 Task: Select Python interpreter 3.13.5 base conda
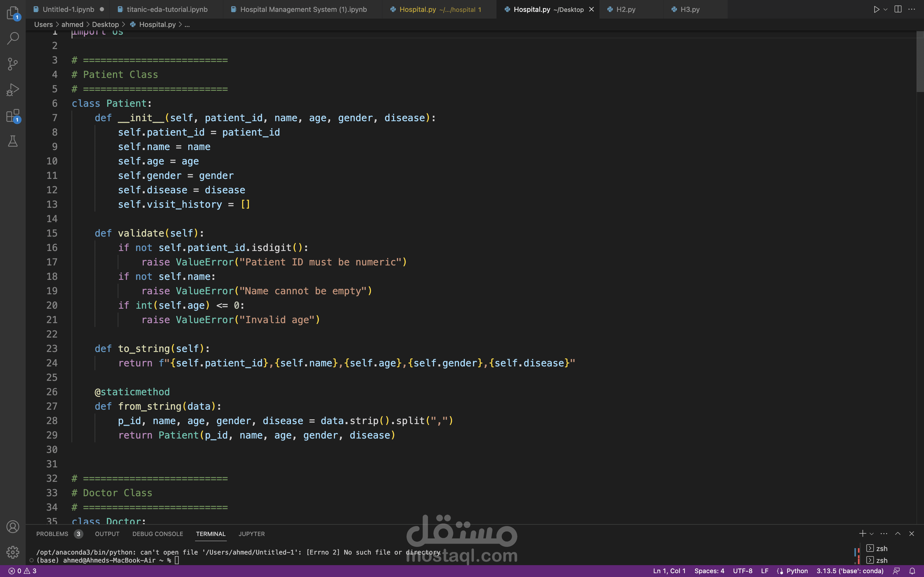point(850,571)
